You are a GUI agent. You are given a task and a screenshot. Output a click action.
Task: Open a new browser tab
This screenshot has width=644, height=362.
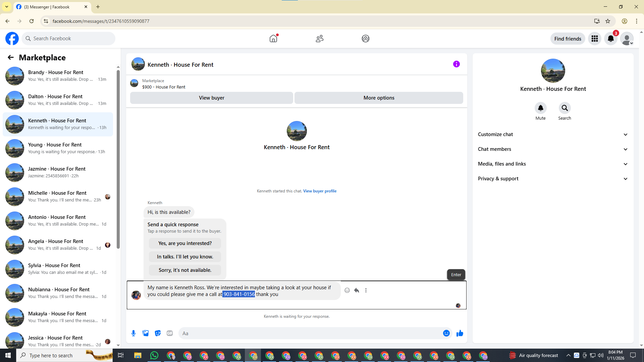tap(98, 7)
